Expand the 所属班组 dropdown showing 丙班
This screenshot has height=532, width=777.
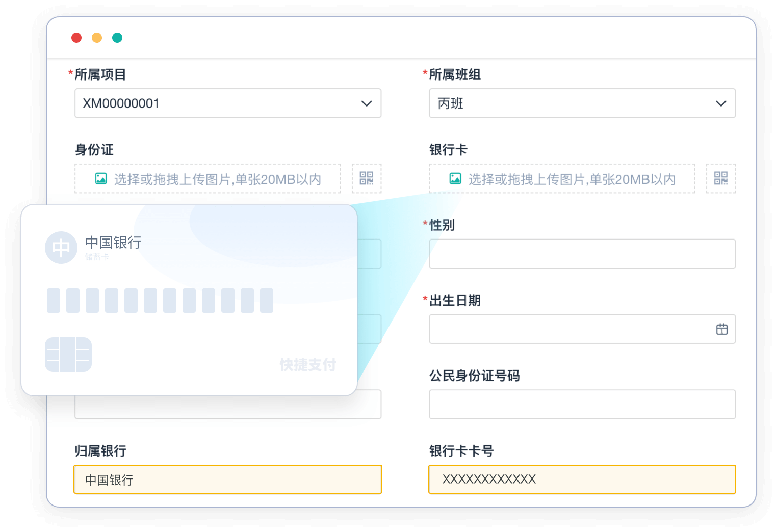click(x=582, y=103)
